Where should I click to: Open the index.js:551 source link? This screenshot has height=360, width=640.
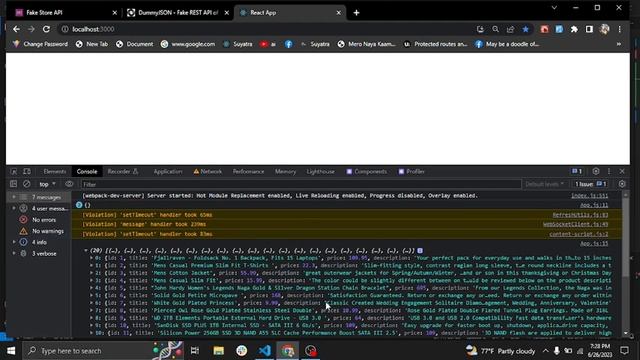click(589, 196)
